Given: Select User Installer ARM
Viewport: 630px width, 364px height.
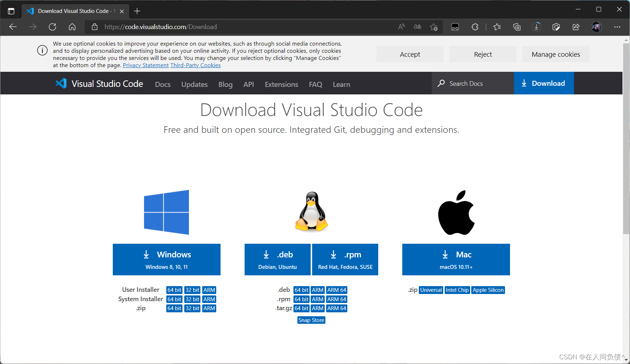Looking at the screenshot, I should coord(209,290).
